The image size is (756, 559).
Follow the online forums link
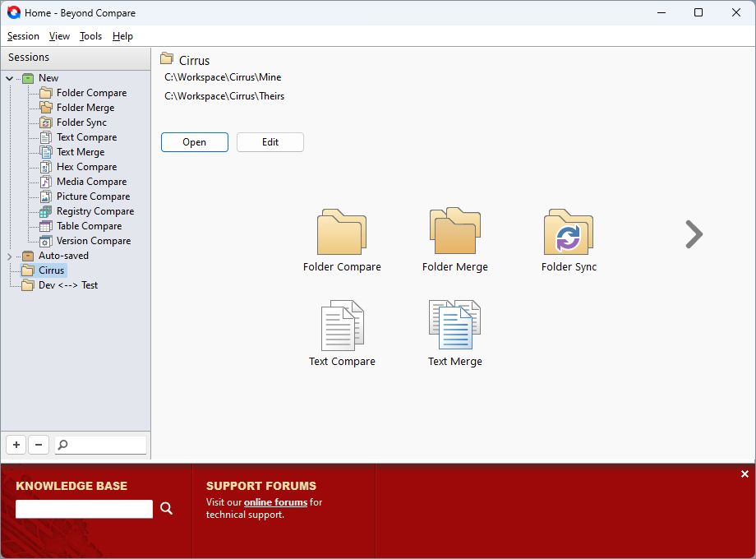tap(275, 502)
